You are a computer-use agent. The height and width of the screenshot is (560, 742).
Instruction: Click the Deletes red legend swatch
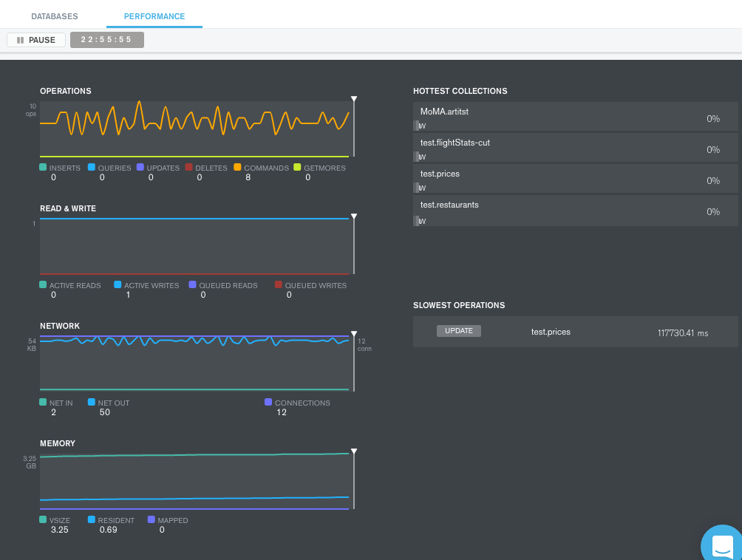pyautogui.click(x=189, y=168)
